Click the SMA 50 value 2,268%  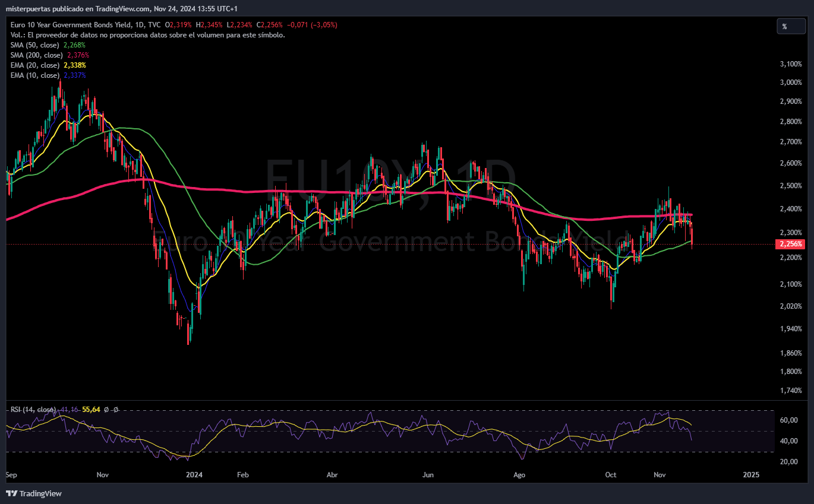[74, 45]
